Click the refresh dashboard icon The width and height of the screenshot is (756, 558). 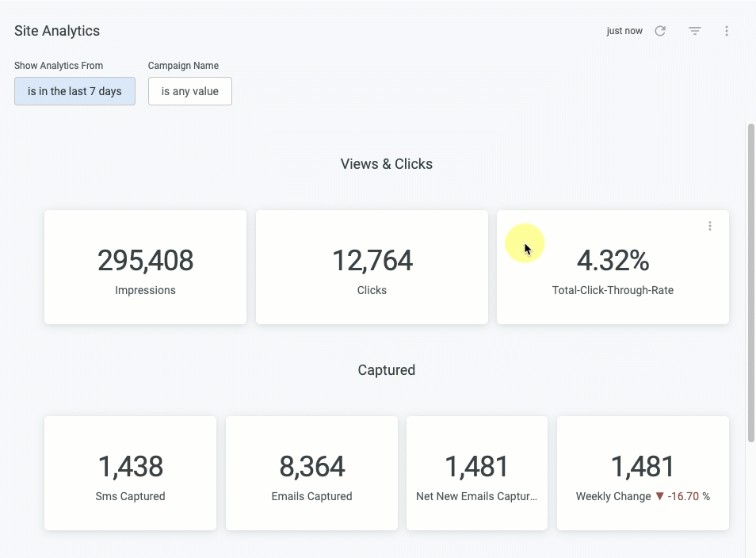(660, 31)
